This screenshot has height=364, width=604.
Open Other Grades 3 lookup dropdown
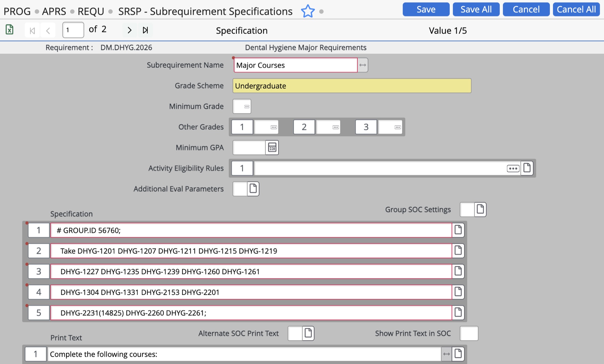tap(398, 127)
